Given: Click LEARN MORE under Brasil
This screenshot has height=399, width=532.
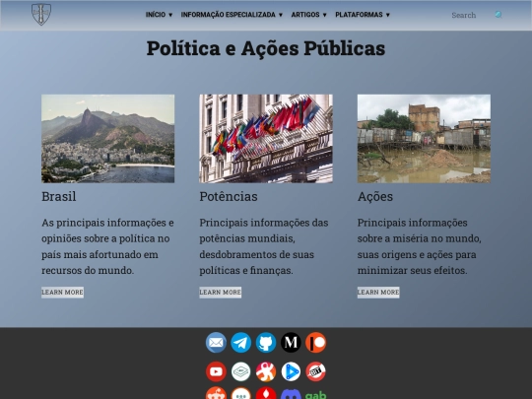Looking at the screenshot, I should tap(62, 293).
